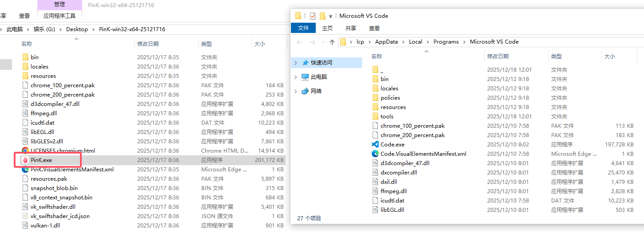The width and height of the screenshot is (644, 235).
Task: Click LICENSES.chromium.html Chrome icon
Action: click(25, 150)
